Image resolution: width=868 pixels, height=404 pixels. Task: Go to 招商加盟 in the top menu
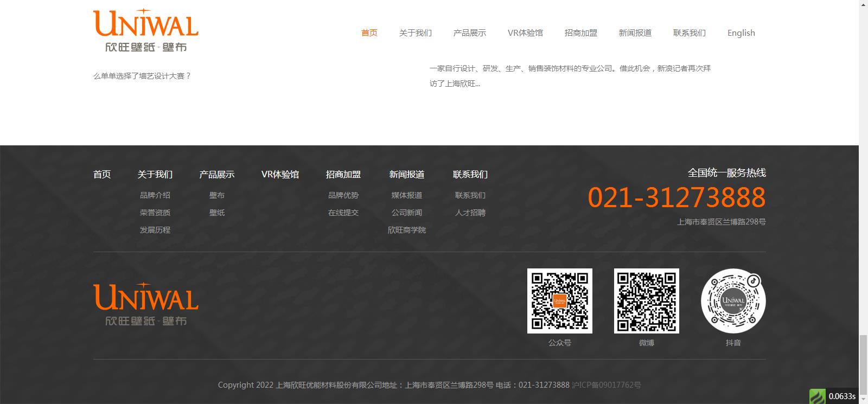pos(580,33)
